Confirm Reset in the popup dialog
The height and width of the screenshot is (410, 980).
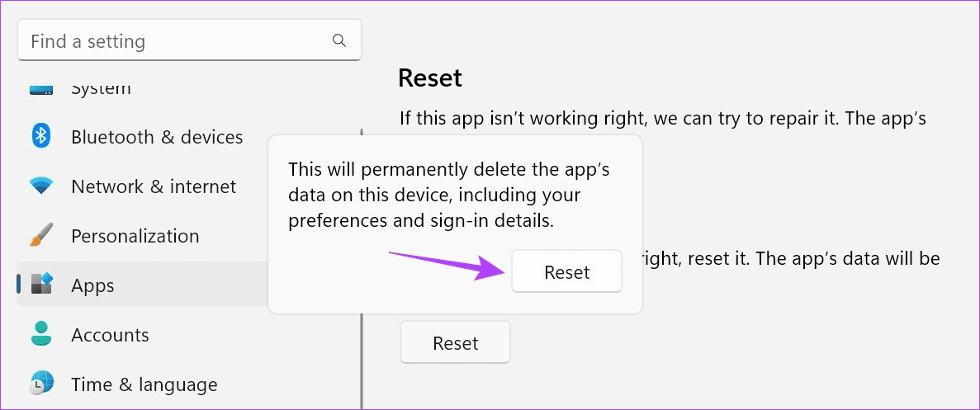[x=567, y=271]
